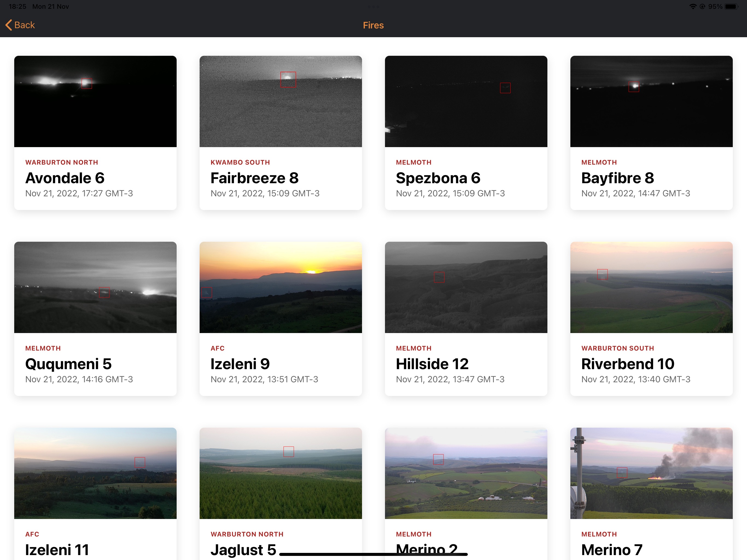Open the Ququmeni 5 night camera image
The width and height of the screenshot is (747, 560).
(95, 287)
